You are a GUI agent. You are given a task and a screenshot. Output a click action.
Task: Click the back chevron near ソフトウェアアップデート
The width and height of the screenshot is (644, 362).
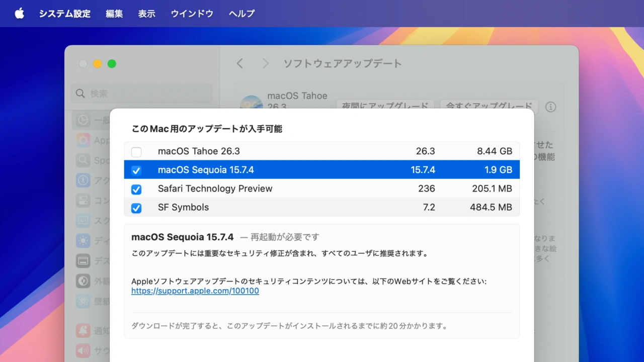[240, 63]
